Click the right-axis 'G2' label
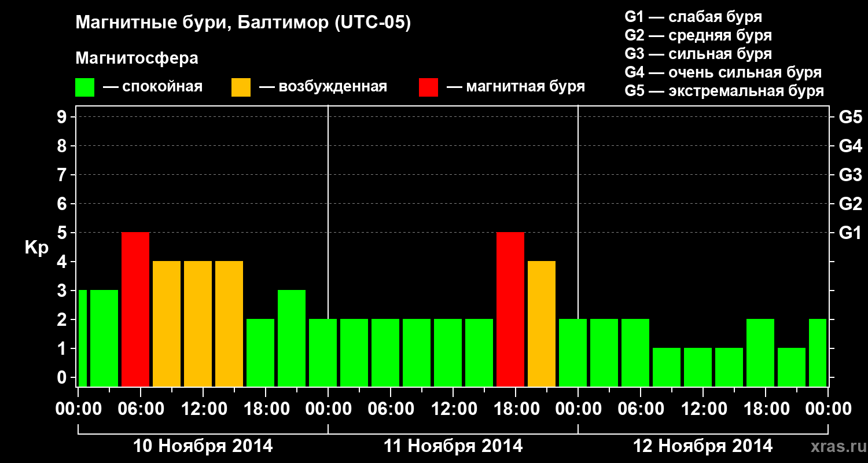The width and height of the screenshot is (868, 463). (850, 204)
